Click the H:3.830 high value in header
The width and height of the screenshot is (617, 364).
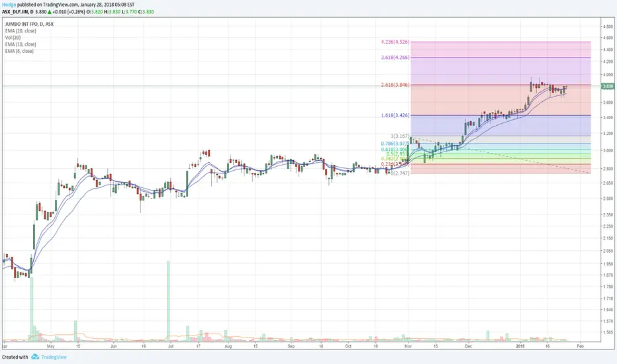112,12
